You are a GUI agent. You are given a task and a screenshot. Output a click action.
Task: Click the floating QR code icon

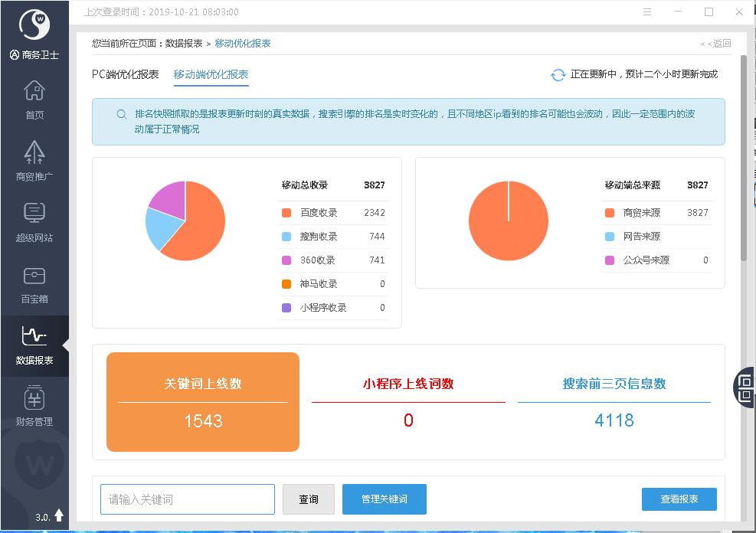[745, 387]
